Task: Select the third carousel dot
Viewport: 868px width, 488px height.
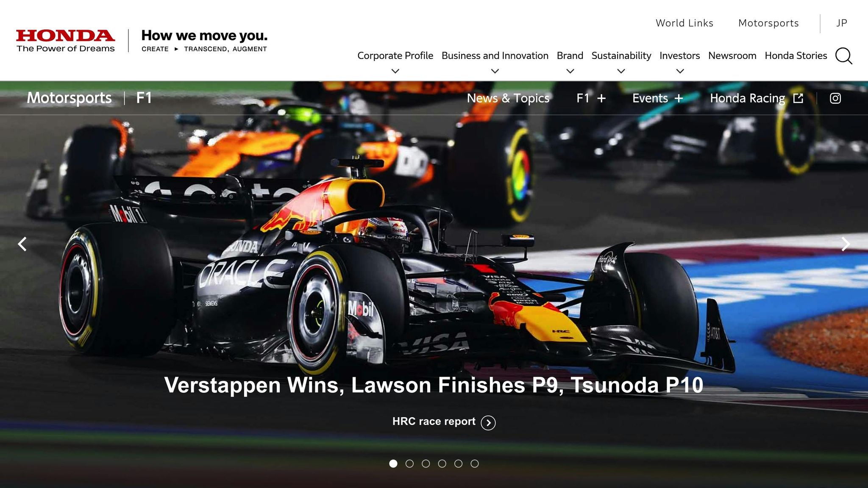Action: [x=426, y=463]
